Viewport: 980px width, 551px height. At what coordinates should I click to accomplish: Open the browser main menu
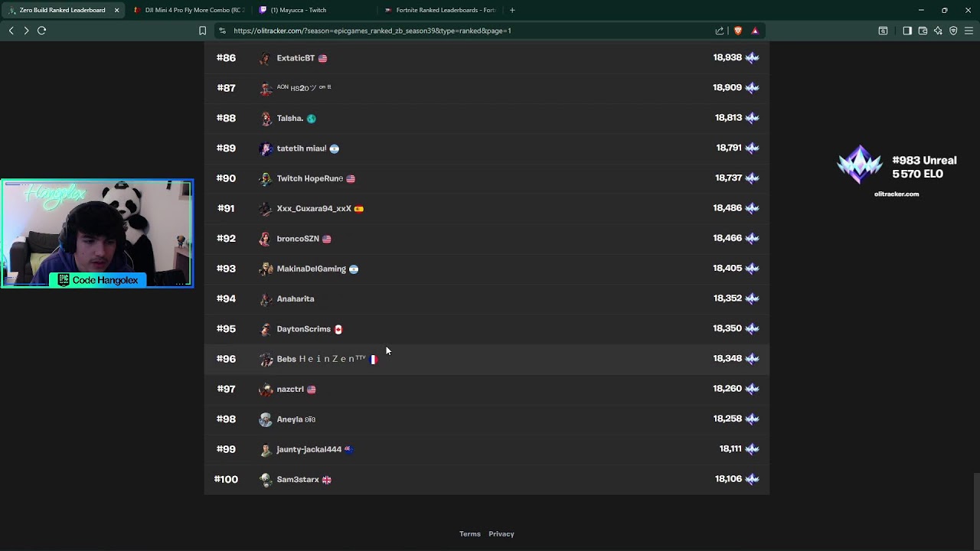point(969,31)
